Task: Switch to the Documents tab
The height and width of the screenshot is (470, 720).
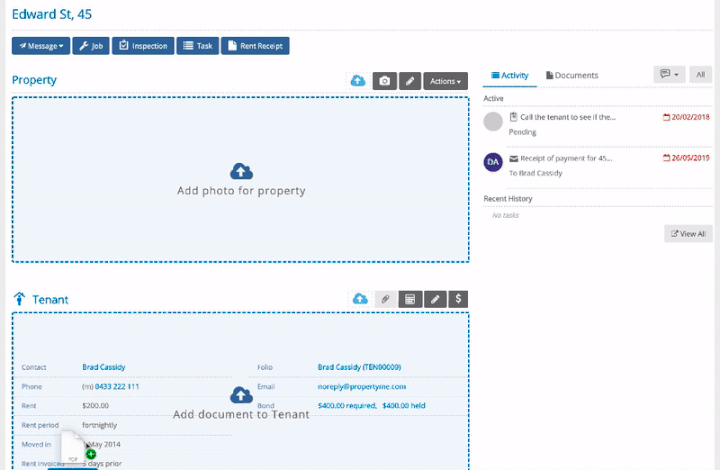Action: (x=572, y=75)
